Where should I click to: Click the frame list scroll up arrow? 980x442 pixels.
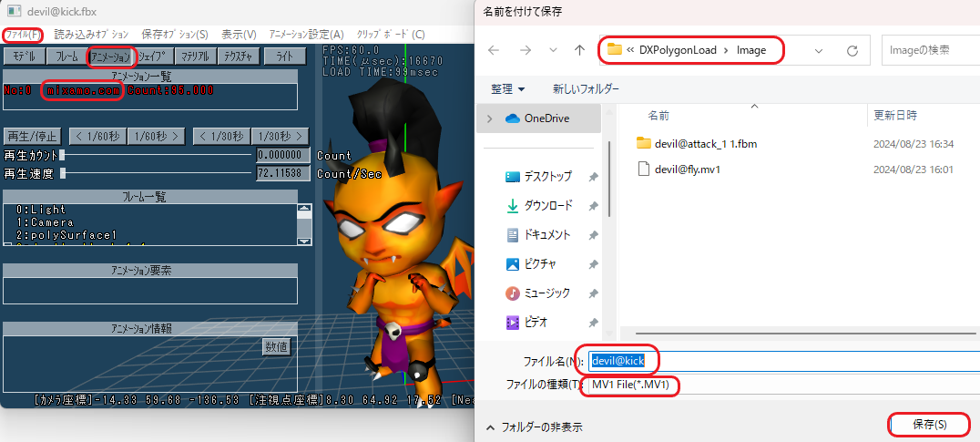coord(304,209)
